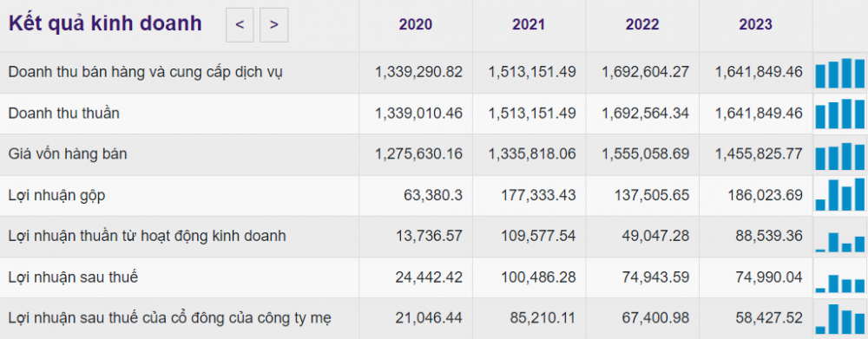868x339 pixels.
Task: Select the 2023 column header
Action: (x=756, y=25)
